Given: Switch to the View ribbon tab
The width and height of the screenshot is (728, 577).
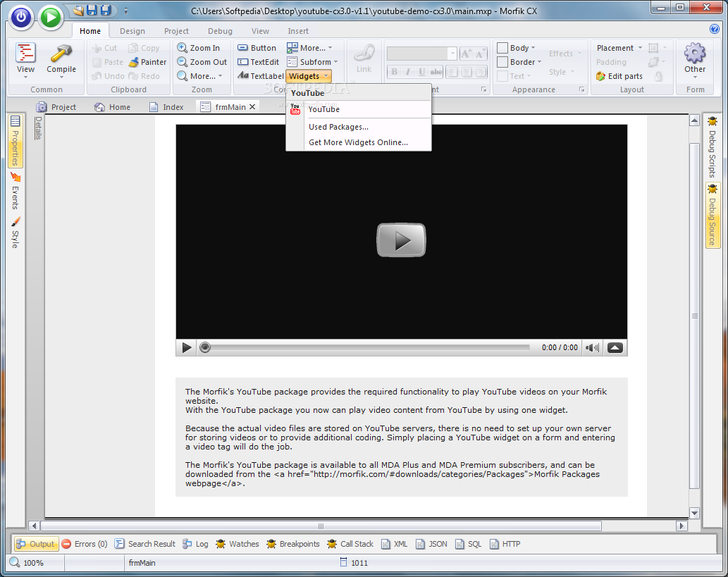Looking at the screenshot, I should coord(260,31).
